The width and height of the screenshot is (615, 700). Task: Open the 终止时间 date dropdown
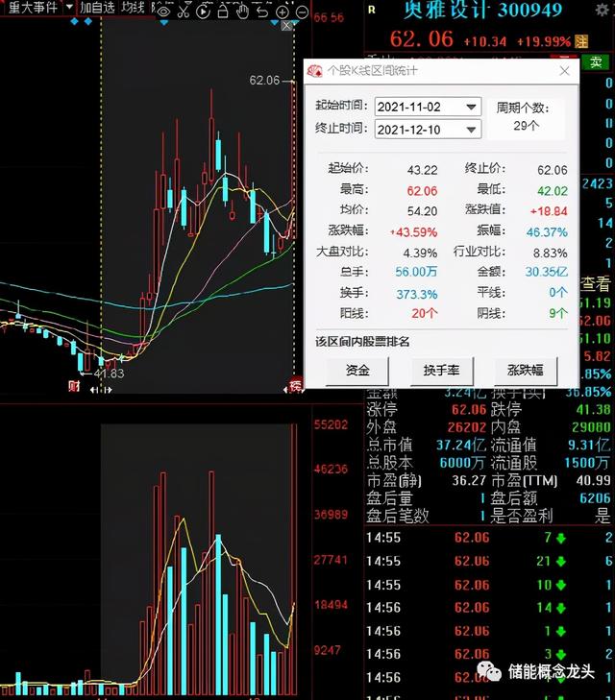pos(470,130)
